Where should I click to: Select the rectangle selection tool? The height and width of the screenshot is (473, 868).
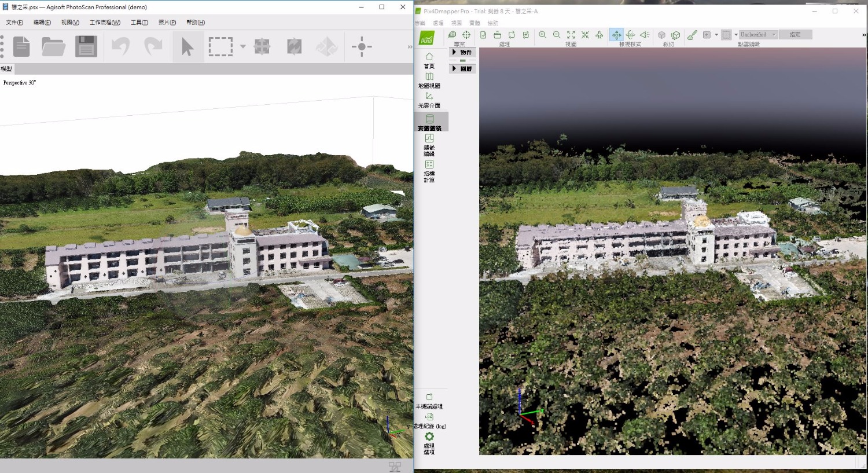pyautogui.click(x=220, y=46)
